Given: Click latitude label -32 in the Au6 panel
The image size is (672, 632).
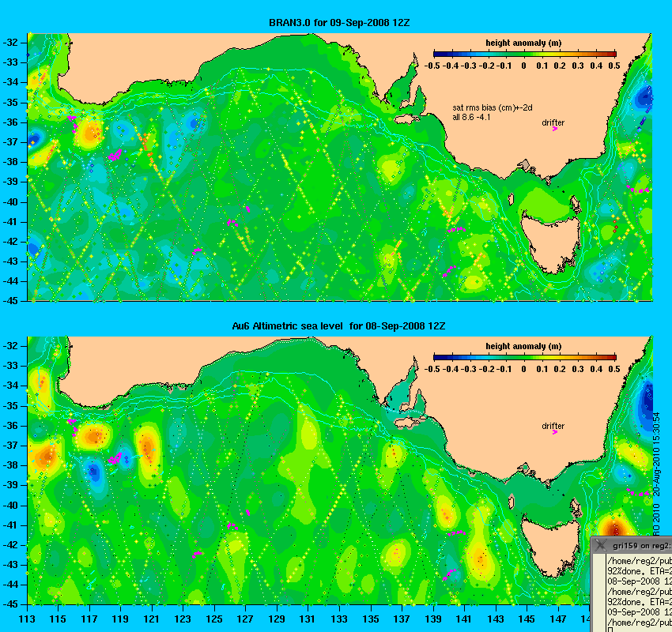Looking at the screenshot, I should click(x=11, y=345).
